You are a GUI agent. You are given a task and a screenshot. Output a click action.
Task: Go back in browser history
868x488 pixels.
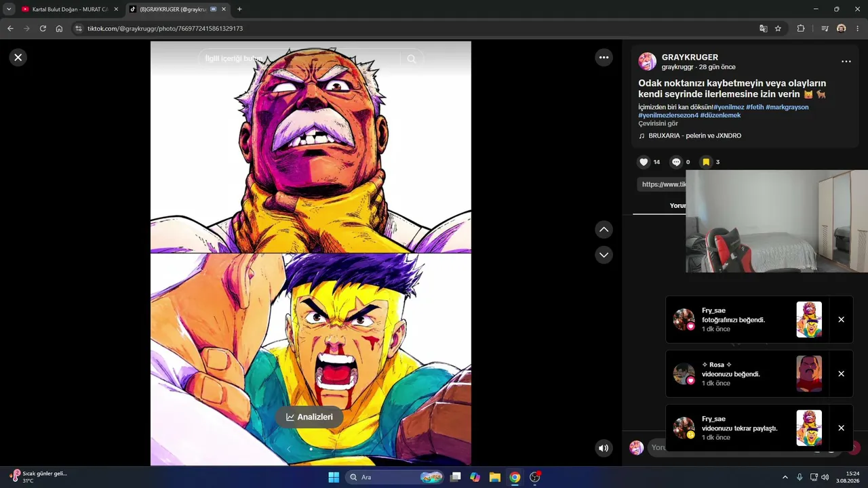(10, 28)
